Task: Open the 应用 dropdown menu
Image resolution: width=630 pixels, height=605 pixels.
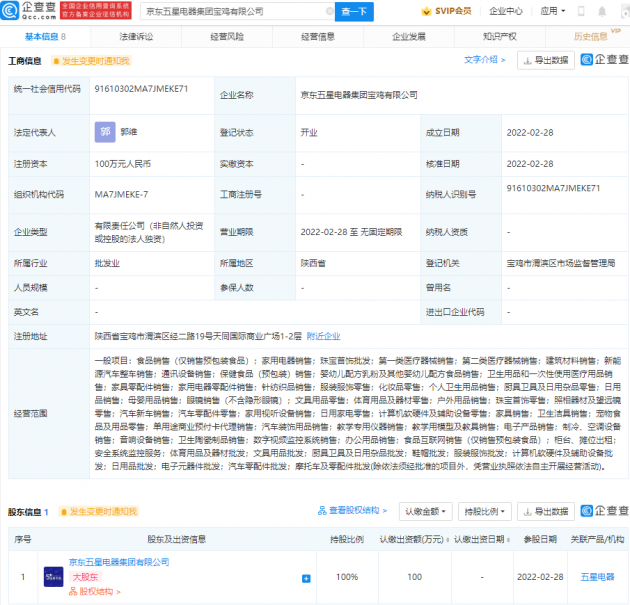Action: coord(552,11)
